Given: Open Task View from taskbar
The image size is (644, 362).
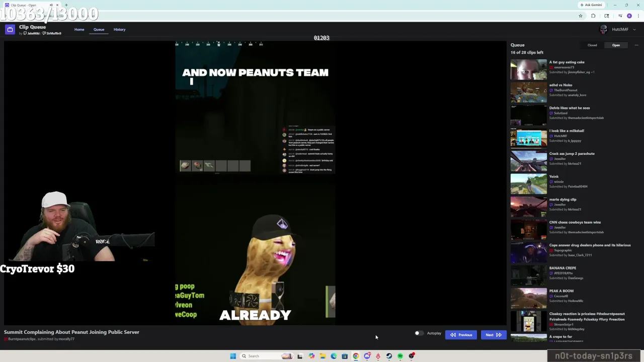Looking at the screenshot, I should pyautogui.click(x=300, y=356).
